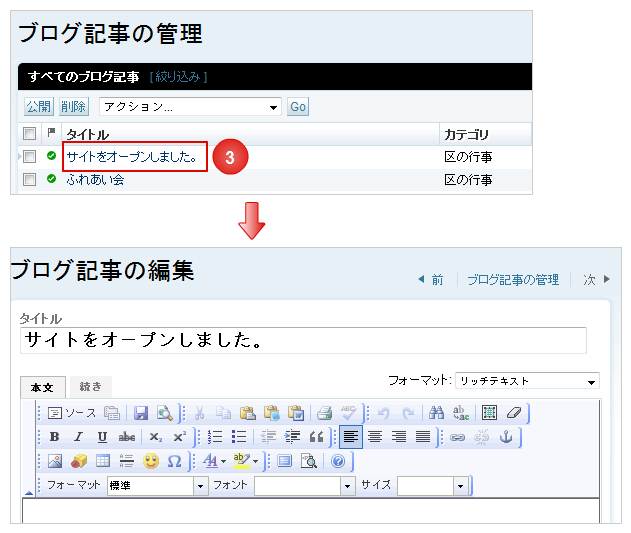
Task: Select Align left
Action: (x=351, y=437)
